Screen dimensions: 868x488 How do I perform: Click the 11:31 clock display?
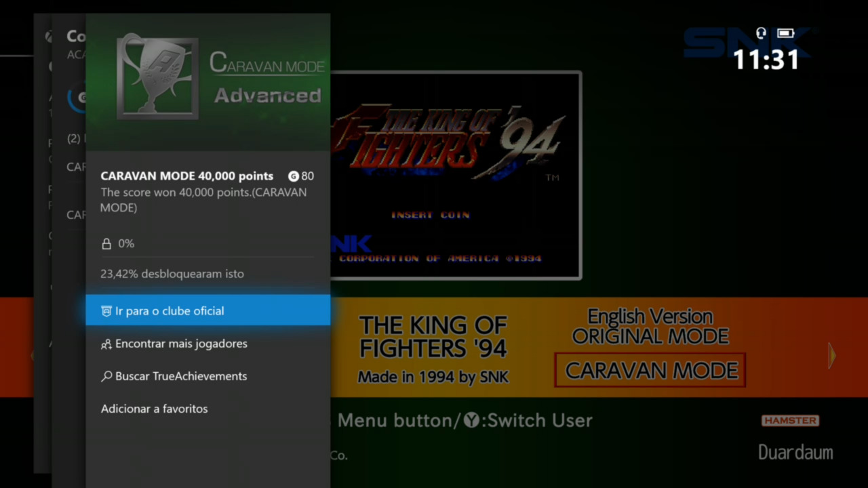[x=766, y=60]
